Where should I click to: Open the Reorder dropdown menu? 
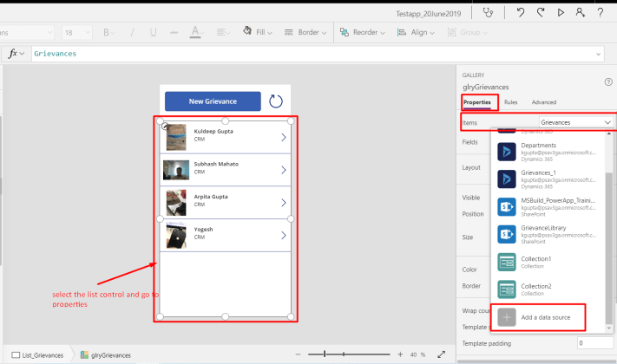369,32
